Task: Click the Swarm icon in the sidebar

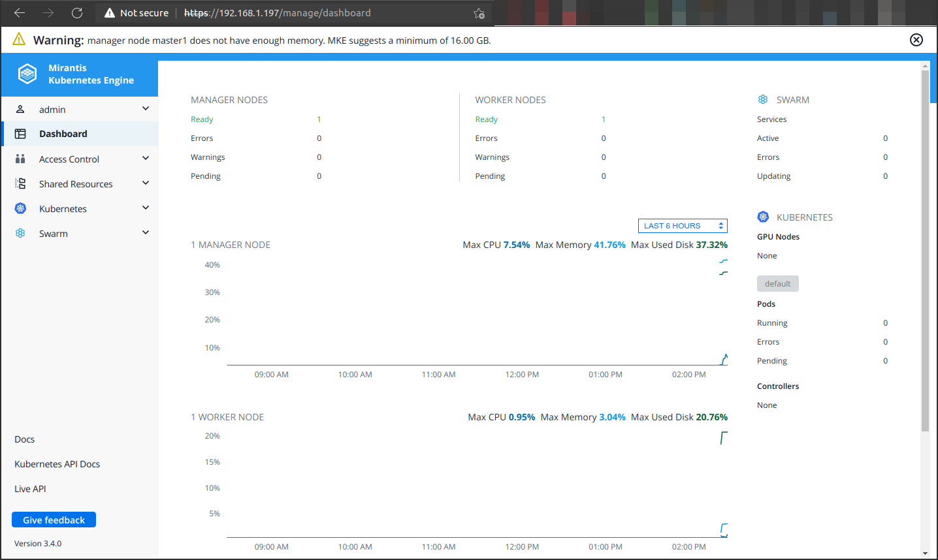Action: [x=20, y=233]
